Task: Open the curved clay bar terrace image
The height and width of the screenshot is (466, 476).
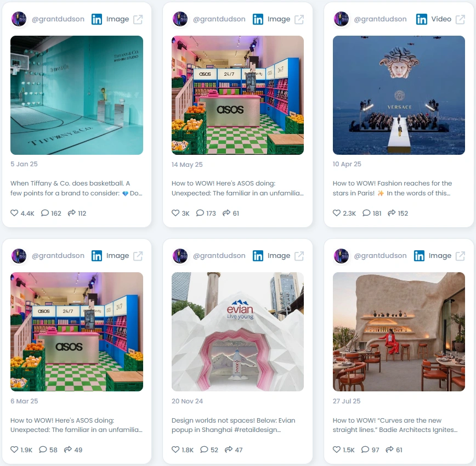Action: 399,332
